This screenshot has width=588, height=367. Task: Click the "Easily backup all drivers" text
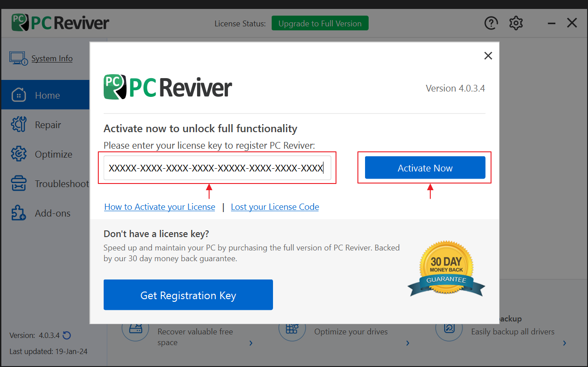coord(512,332)
